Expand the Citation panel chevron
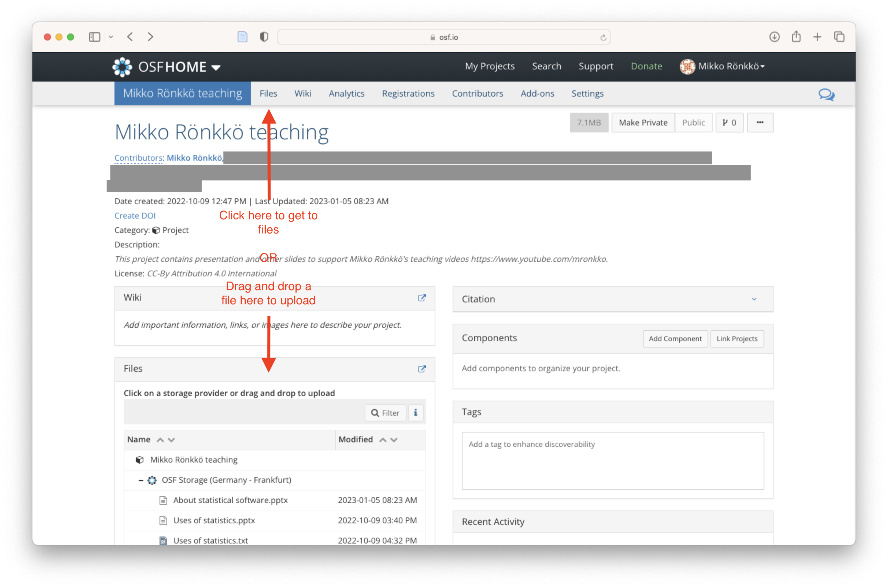Image resolution: width=888 pixels, height=588 pixels. [754, 299]
